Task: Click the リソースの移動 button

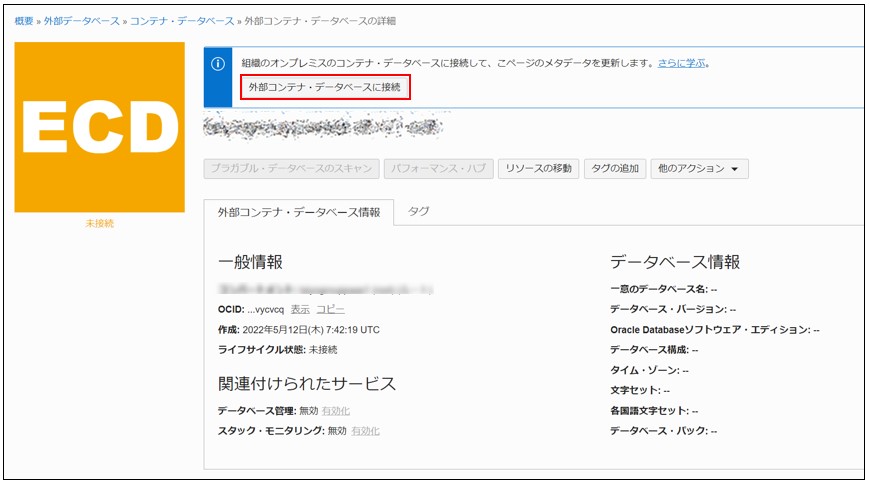Action: [538, 169]
